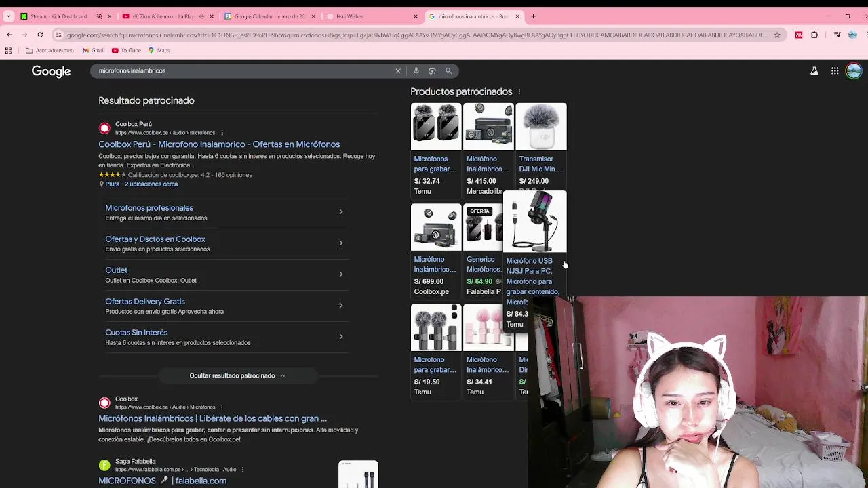
Task: Open the Micrófono USB NJSJ Para PC product
Action: point(534,260)
